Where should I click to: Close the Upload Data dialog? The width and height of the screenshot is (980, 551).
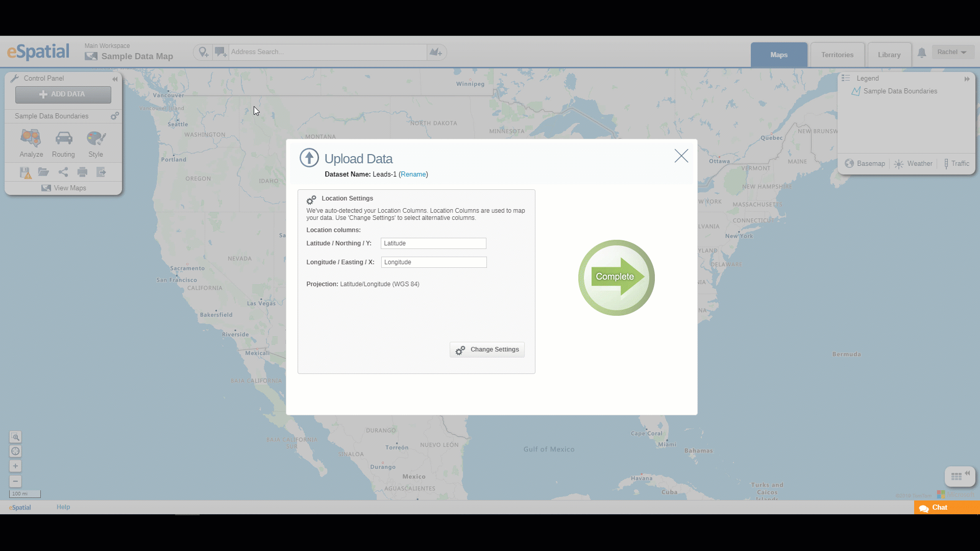click(681, 156)
